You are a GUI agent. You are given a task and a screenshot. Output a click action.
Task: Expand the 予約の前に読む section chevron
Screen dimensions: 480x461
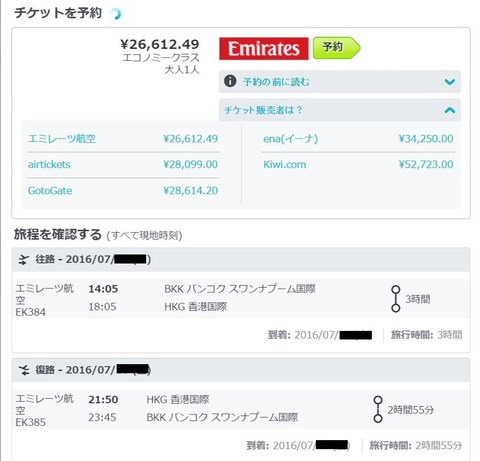click(x=450, y=82)
